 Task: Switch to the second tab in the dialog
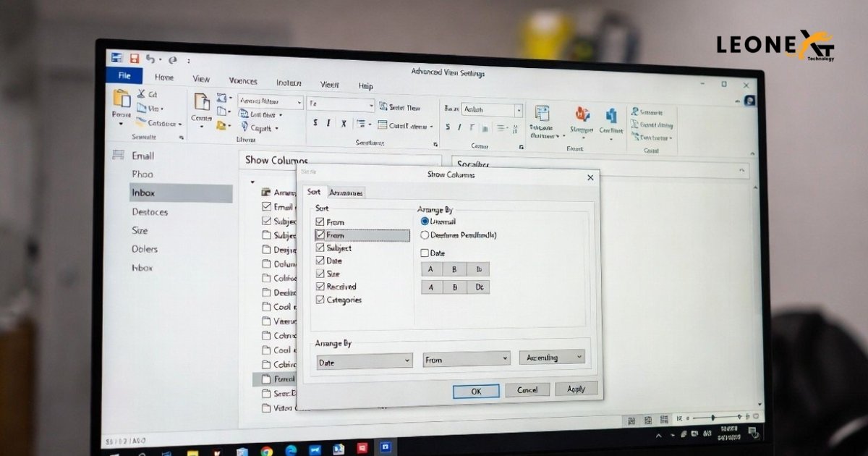[x=346, y=193]
